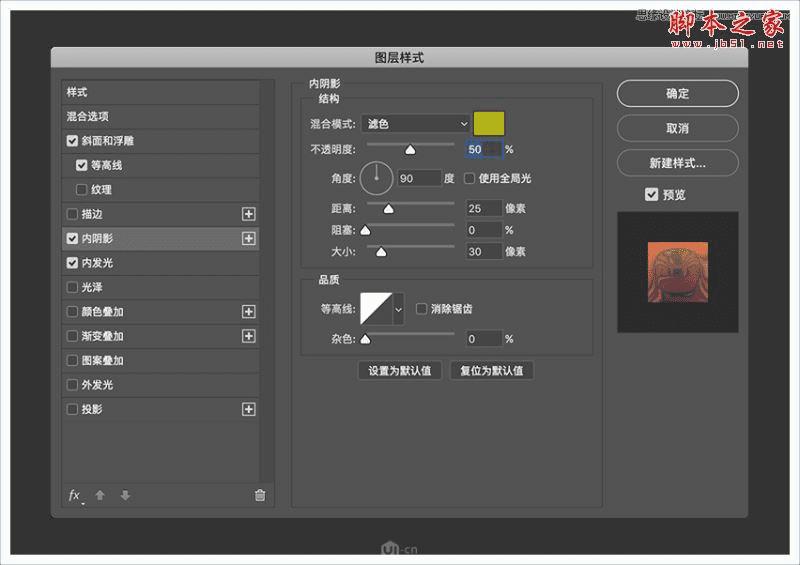
Task: Open the fx add-style menu icon
Action: click(76, 496)
